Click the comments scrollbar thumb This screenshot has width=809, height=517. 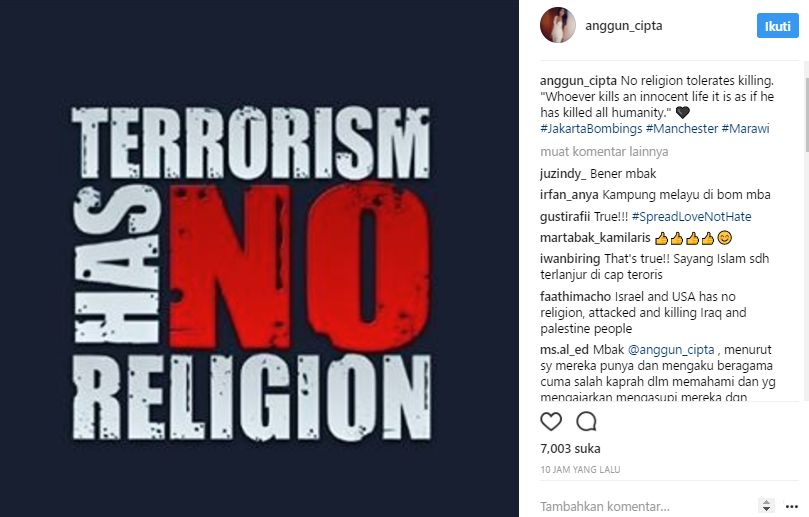click(x=806, y=114)
